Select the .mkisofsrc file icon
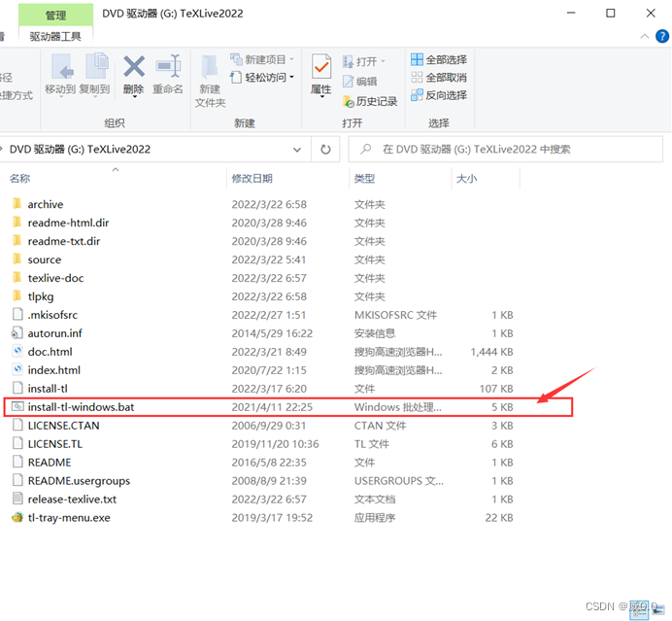 click(x=17, y=314)
